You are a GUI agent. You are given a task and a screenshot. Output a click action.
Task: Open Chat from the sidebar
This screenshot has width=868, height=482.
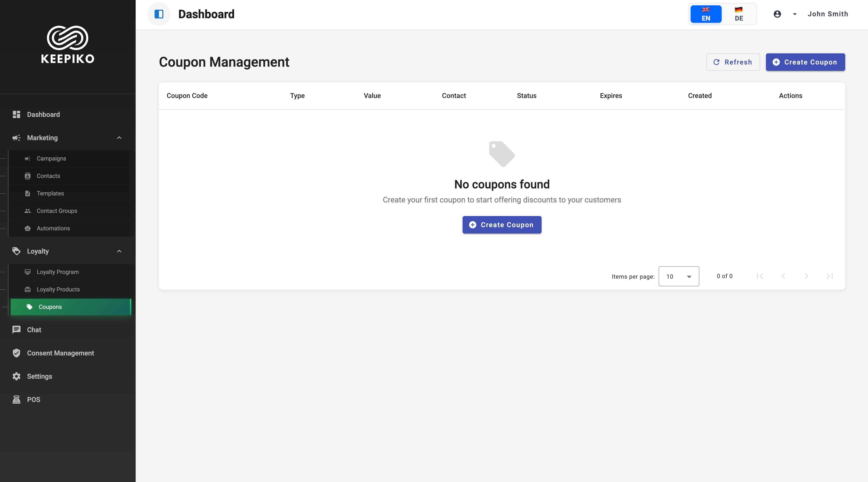pos(34,330)
